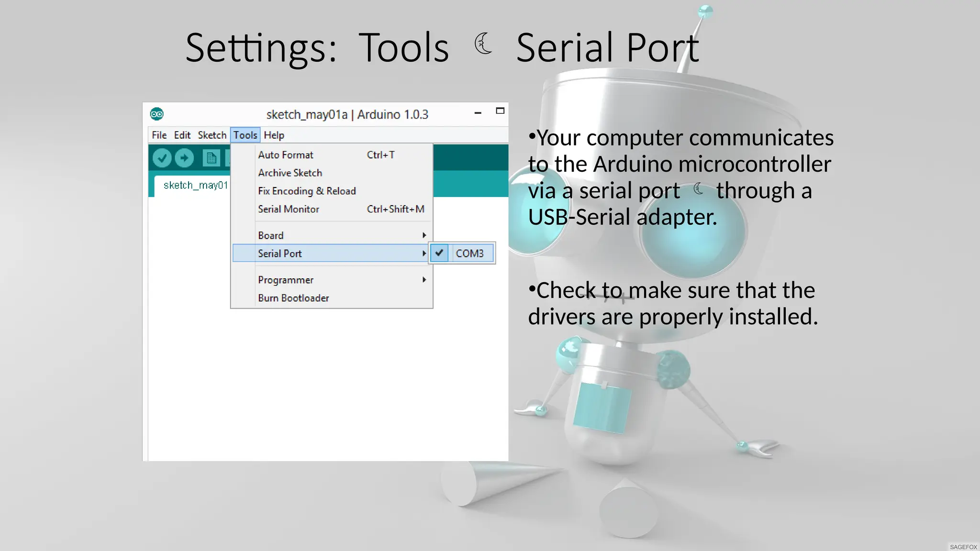Click the Arduino window title text
Screen dimensions: 980x551
(347, 115)
